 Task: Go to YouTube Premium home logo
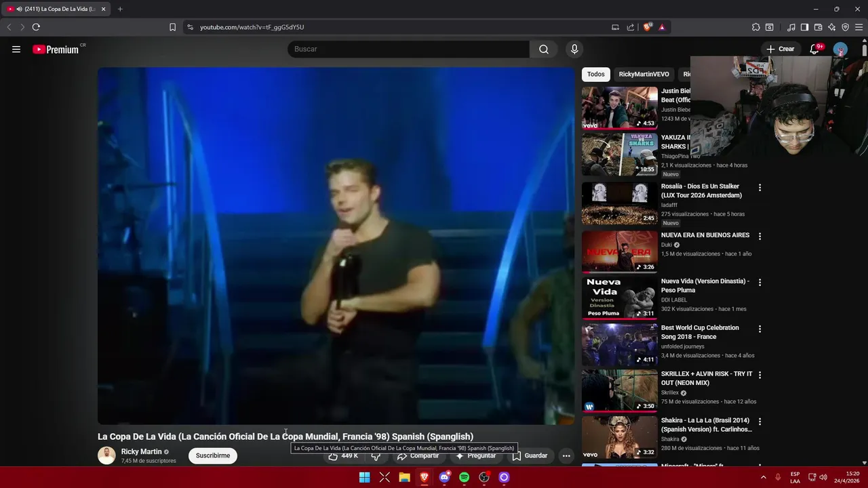point(56,49)
